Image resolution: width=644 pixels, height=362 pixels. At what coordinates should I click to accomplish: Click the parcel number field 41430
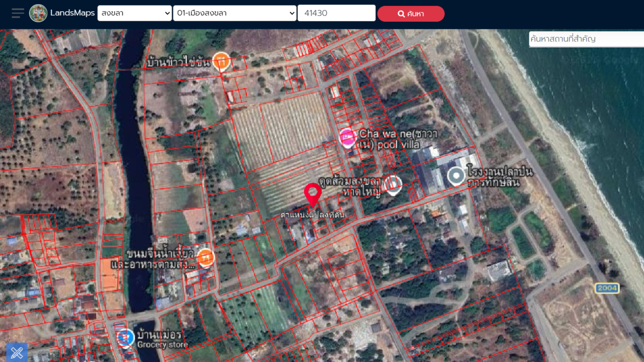click(336, 13)
